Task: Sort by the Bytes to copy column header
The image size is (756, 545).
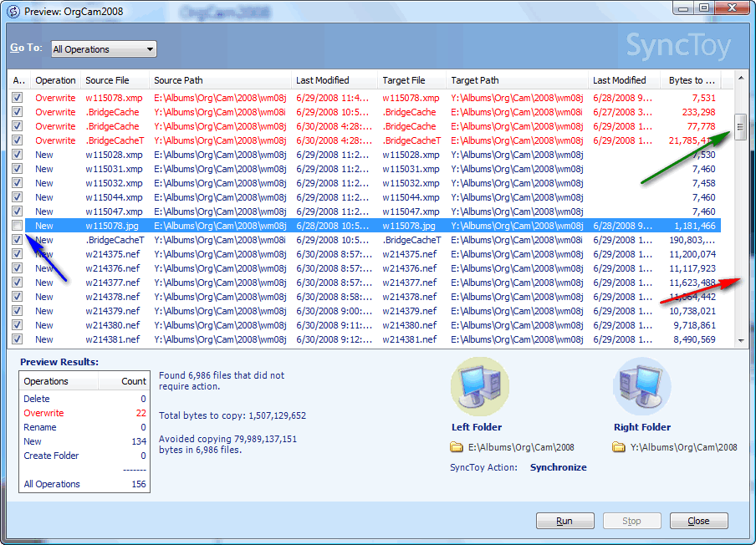Action: [691, 80]
